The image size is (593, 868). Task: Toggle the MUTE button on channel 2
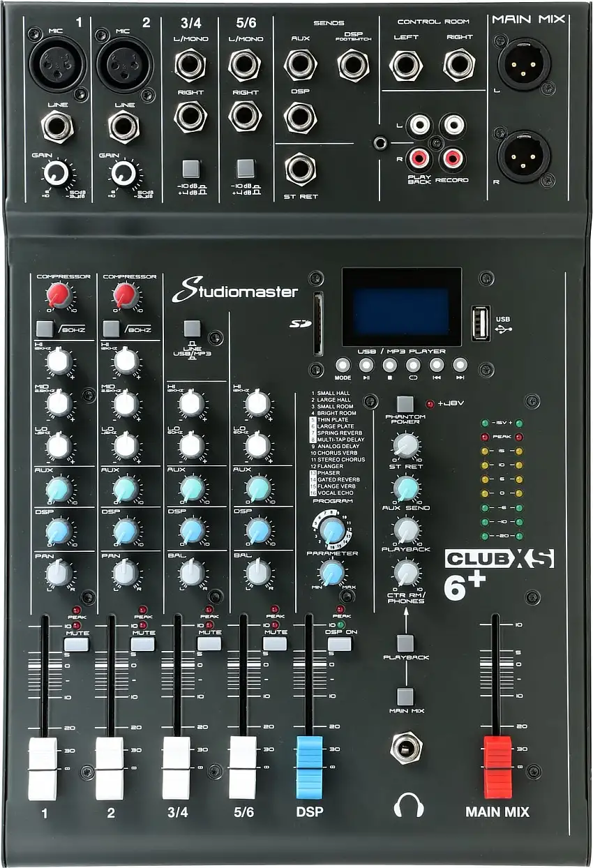point(142,644)
